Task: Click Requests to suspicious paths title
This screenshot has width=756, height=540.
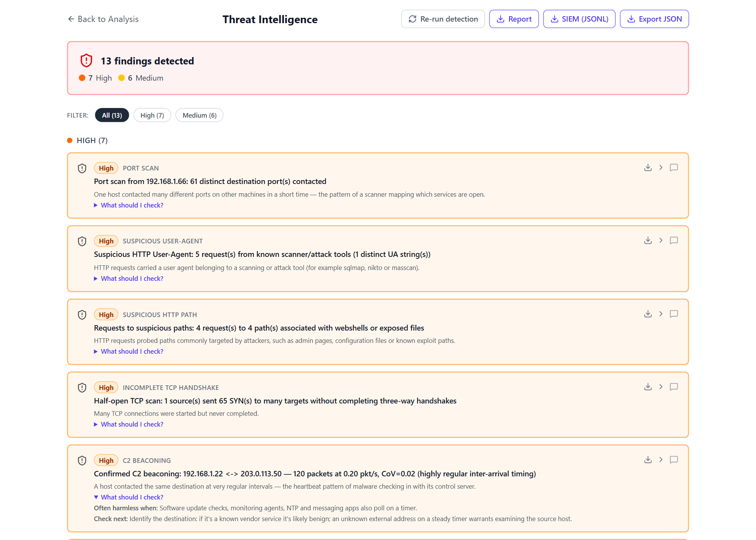Action: coord(259,328)
